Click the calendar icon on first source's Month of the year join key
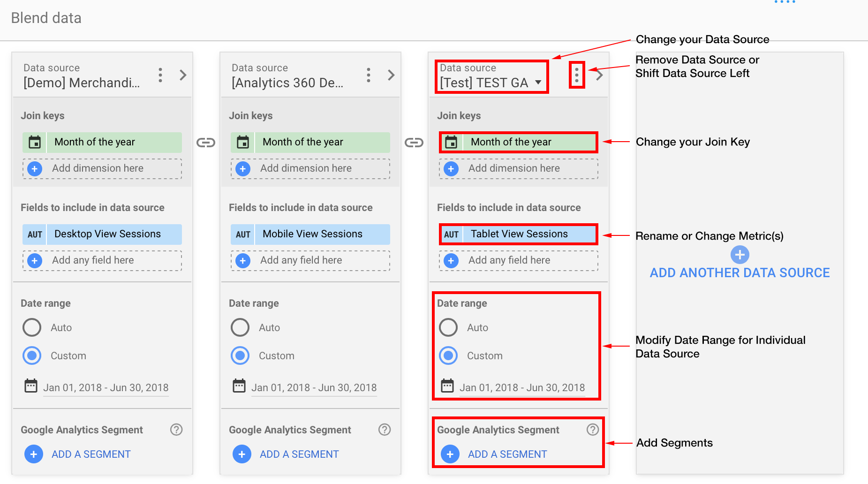This screenshot has width=868, height=484. click(x=35, y=142)
